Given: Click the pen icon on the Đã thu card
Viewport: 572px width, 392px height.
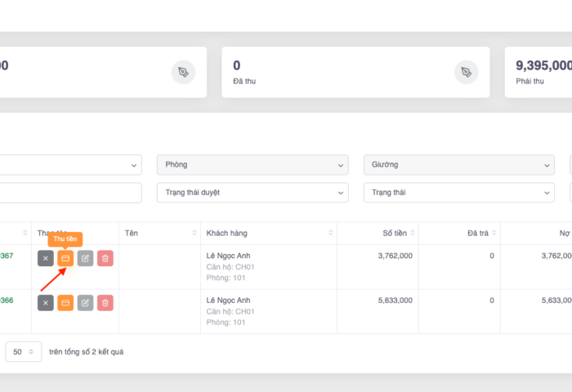Looking at the screenshot, I should (467, 72).
